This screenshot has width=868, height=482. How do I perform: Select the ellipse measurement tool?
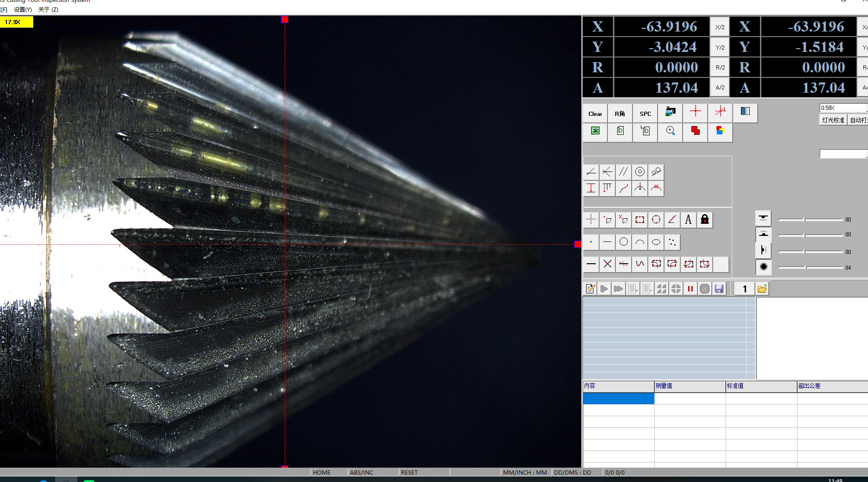(656, 242)
